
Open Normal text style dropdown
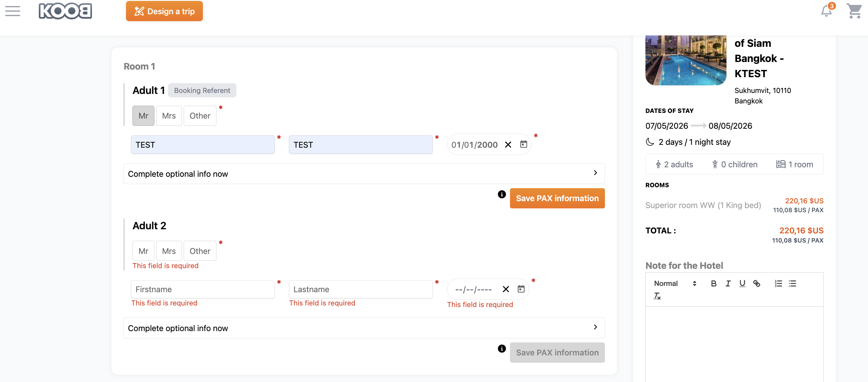[x=675, y=283]
